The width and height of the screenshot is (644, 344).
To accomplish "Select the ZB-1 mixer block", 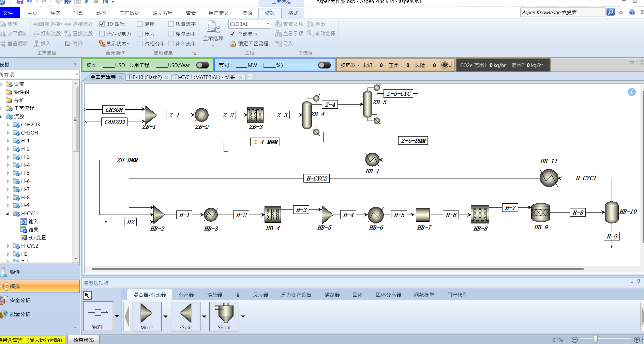I will pyautogui.click(x=150, y=115).
